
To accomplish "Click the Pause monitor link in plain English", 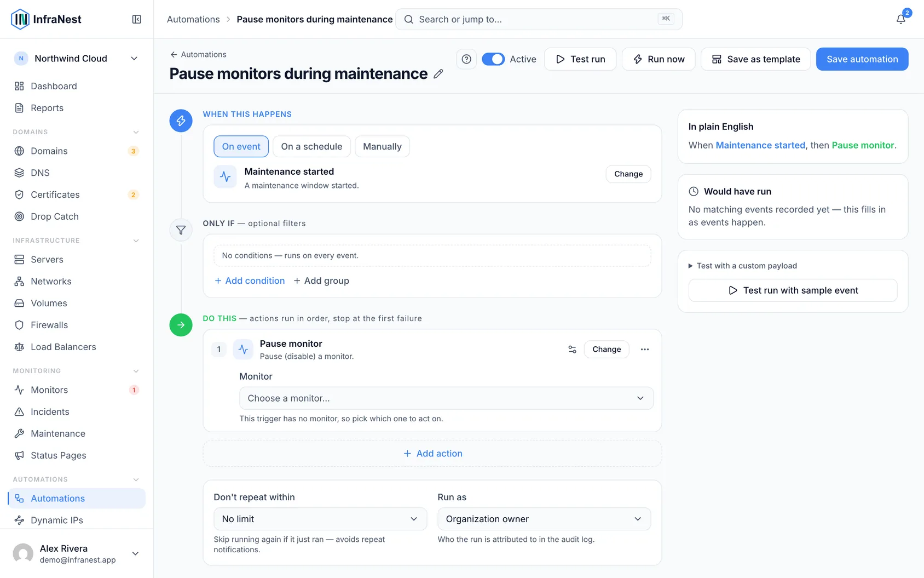I will tap(863, 145).
